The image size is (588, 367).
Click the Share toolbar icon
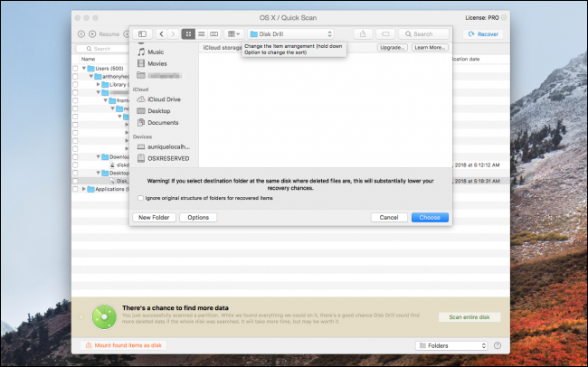coord(363,34)
